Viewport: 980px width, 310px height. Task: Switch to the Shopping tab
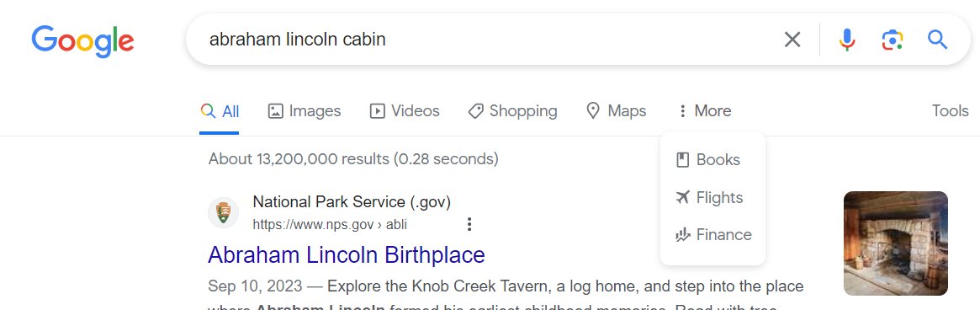point(512,111)
